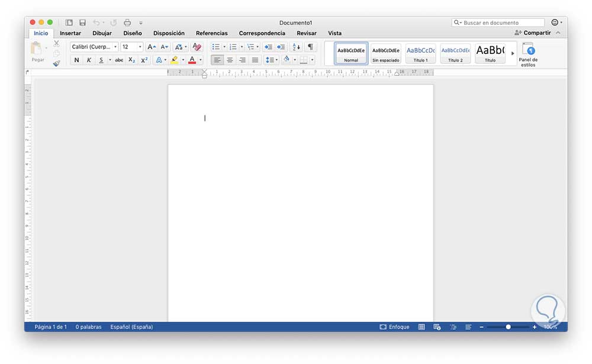Click the feedback smiley face icon

click(555, 22)
